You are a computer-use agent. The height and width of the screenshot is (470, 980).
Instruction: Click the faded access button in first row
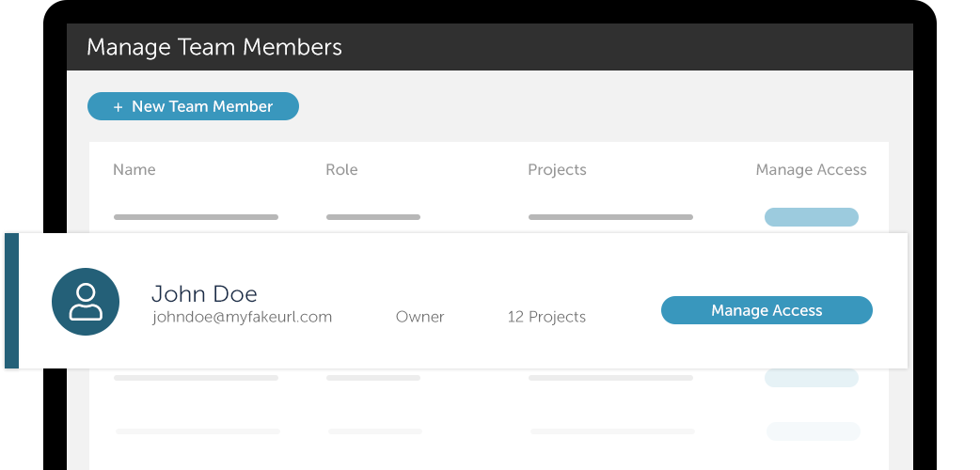pos(811,217)
